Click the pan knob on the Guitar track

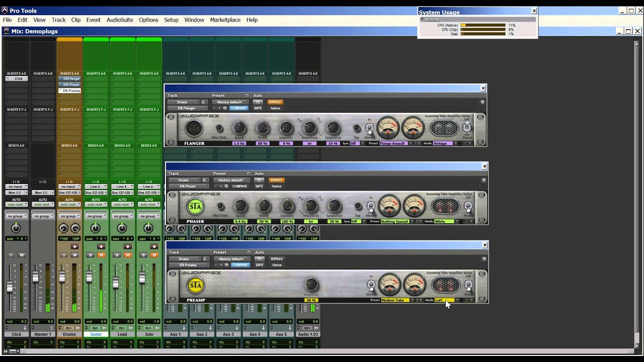click(x=96, y=228)
